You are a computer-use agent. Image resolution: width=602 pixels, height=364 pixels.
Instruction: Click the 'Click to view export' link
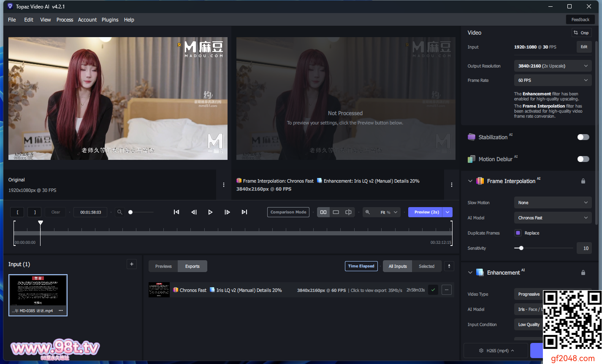(369, 290)
